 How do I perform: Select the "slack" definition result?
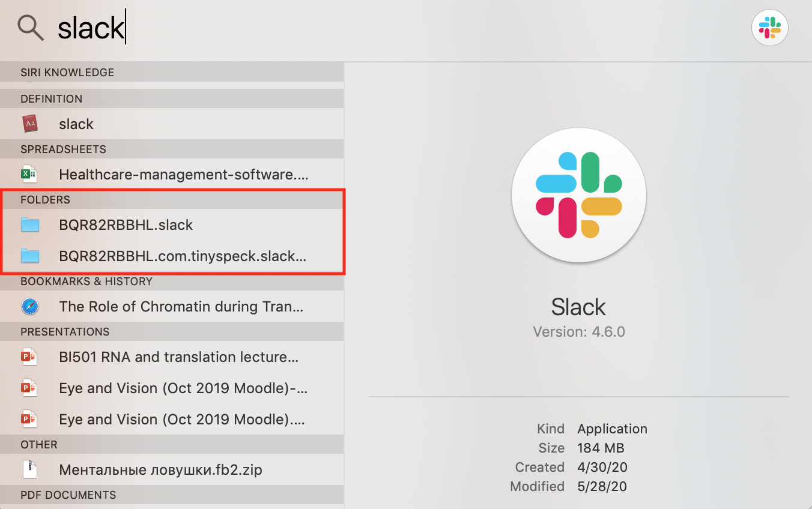(172, 124)
